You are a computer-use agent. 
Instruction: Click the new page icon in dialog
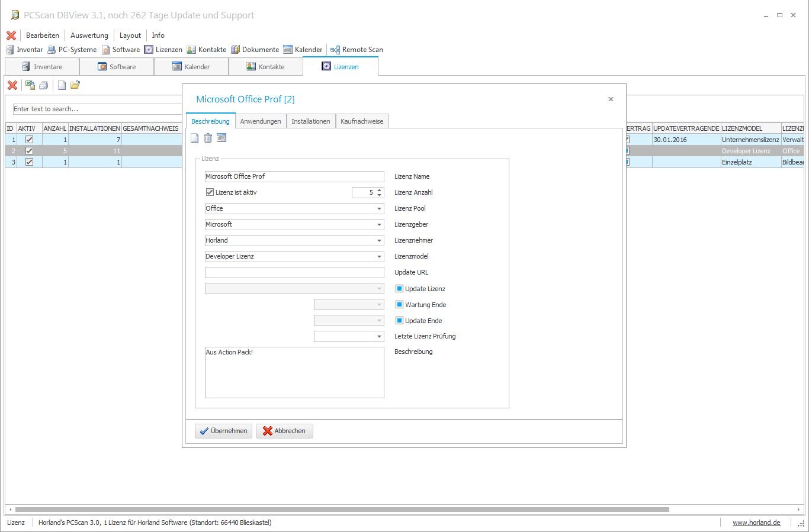195,138
